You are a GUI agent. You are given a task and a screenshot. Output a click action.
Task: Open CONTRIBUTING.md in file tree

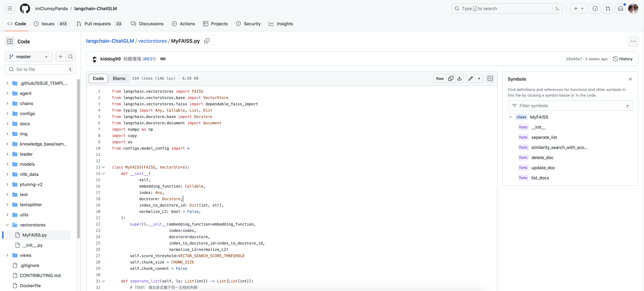(40, 276)
